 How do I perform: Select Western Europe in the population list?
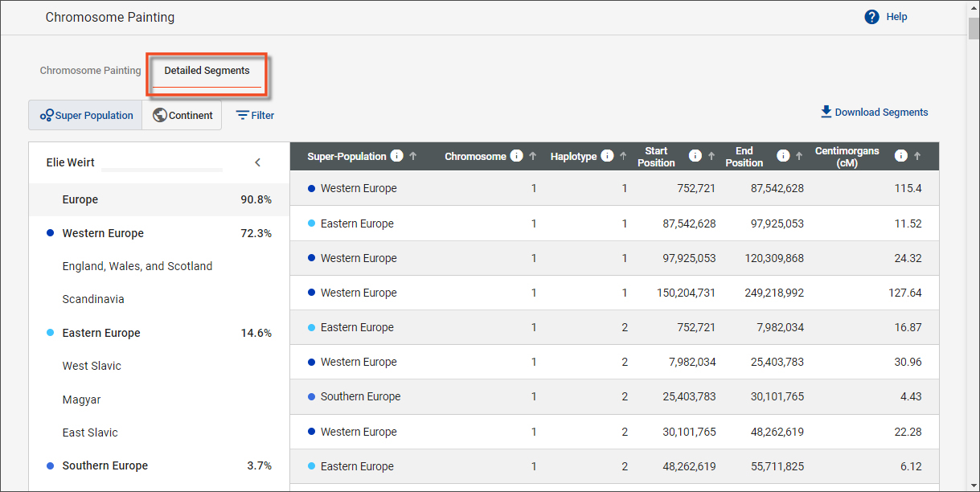pos(103,233)
